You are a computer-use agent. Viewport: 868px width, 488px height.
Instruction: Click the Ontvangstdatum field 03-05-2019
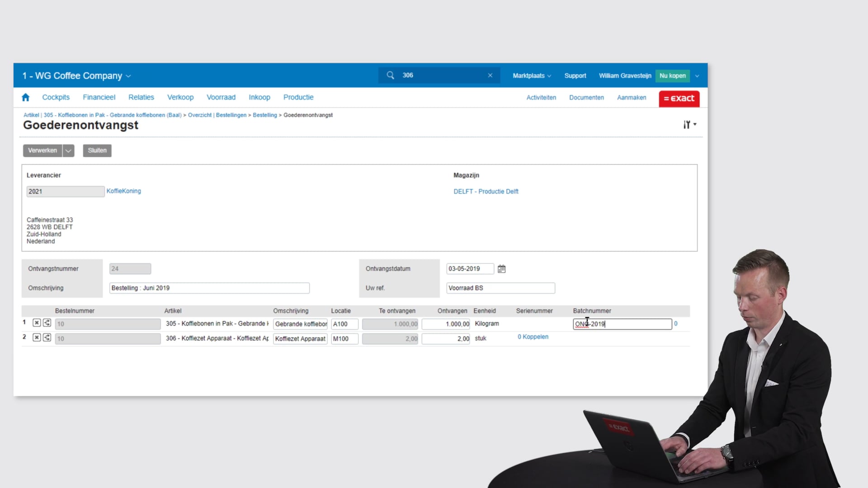tap(470, 269)
